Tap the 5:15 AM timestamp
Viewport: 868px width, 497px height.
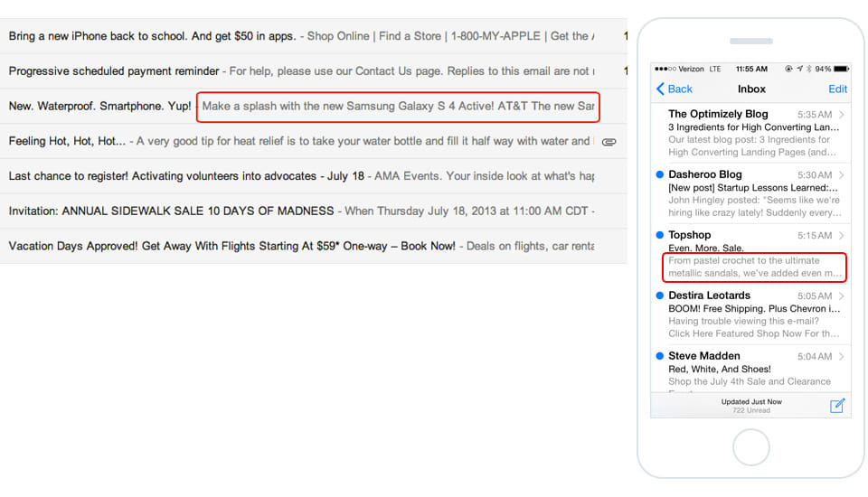tap(815, 235)
